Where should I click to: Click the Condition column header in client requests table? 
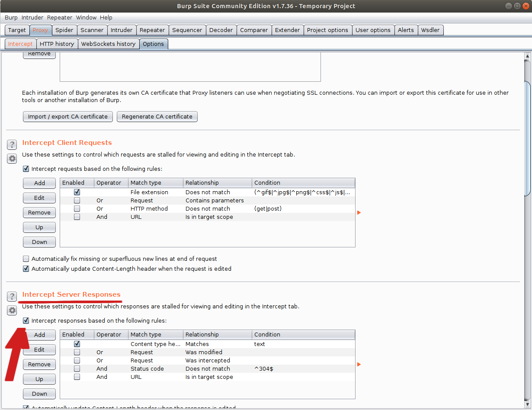click(x=303, y=183)
